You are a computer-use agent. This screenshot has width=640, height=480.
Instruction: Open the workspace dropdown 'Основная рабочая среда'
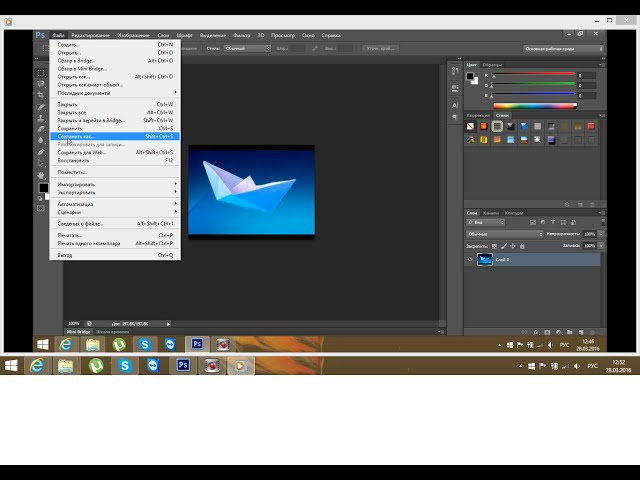tap(563, 48)
